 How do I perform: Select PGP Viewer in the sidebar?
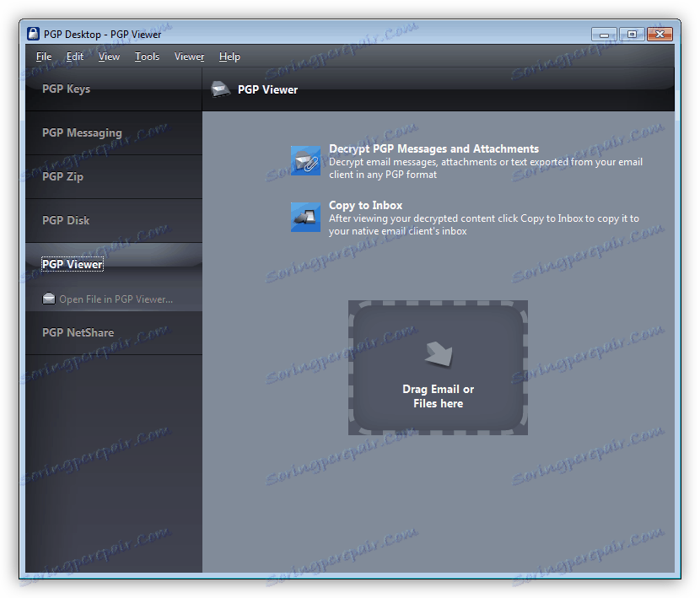(113, 264)
